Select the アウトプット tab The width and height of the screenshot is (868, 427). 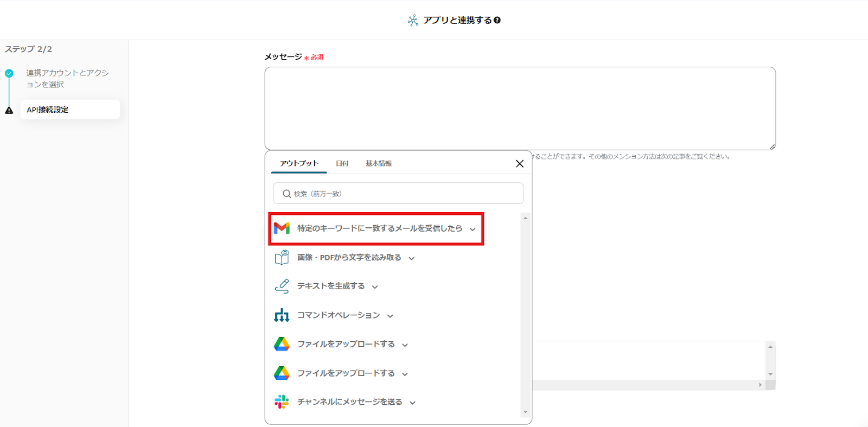pos(299,163)
